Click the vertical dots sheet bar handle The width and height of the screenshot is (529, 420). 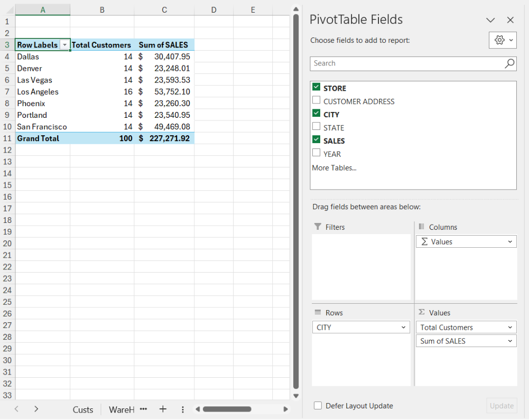point(183,409)
